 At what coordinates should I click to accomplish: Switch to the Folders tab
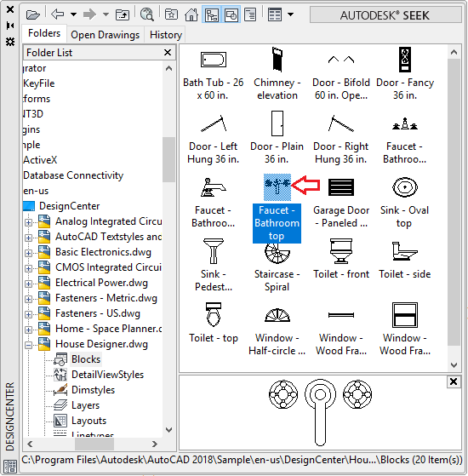(x=44, y=33)
